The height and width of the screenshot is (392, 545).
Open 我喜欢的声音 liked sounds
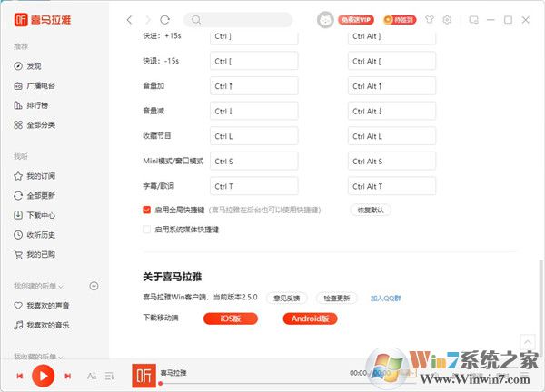pyautogui.click(x=41, y=306)
